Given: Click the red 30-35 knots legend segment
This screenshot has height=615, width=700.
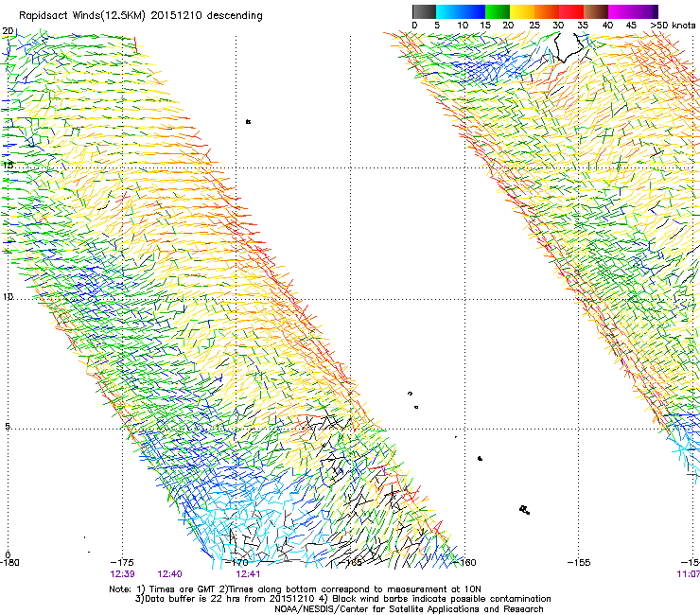Looking at the screenshot, I should coord(571,11).
